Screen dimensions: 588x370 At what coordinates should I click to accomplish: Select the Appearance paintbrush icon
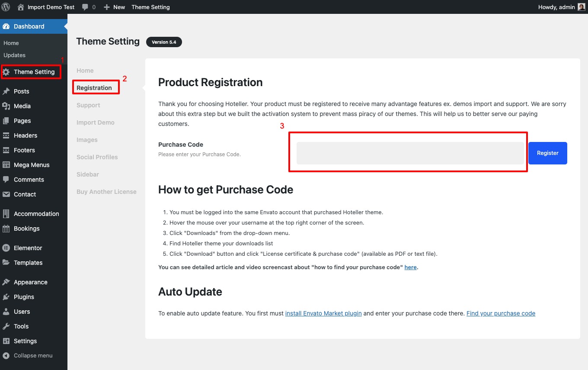[x=7, y=282]
